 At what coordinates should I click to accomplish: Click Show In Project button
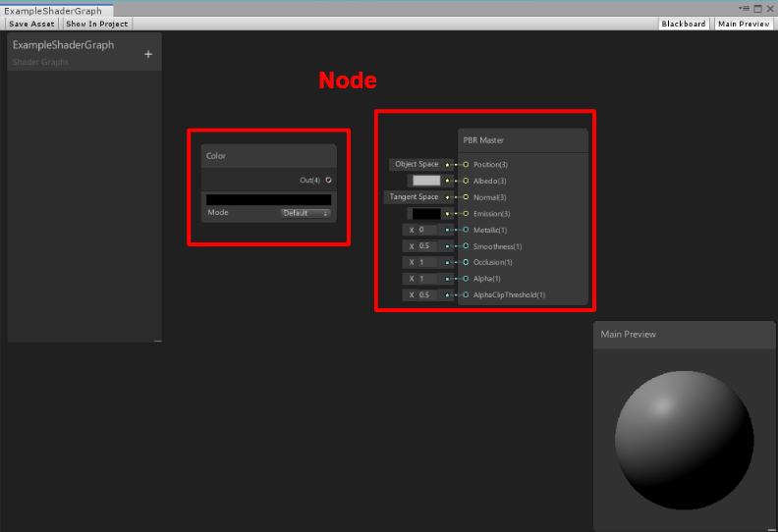point(96,24)
